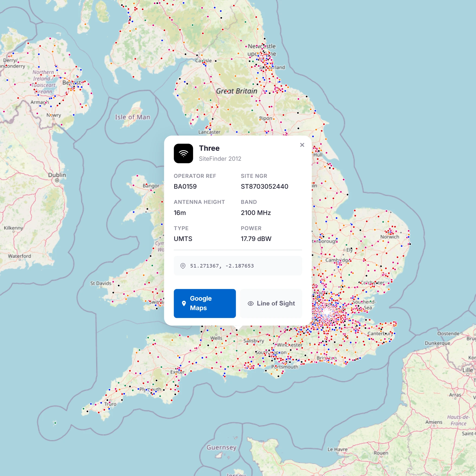This screenshot has width=476, height=476.
Task: Click the Three operator title
Action: coord(209,148)
